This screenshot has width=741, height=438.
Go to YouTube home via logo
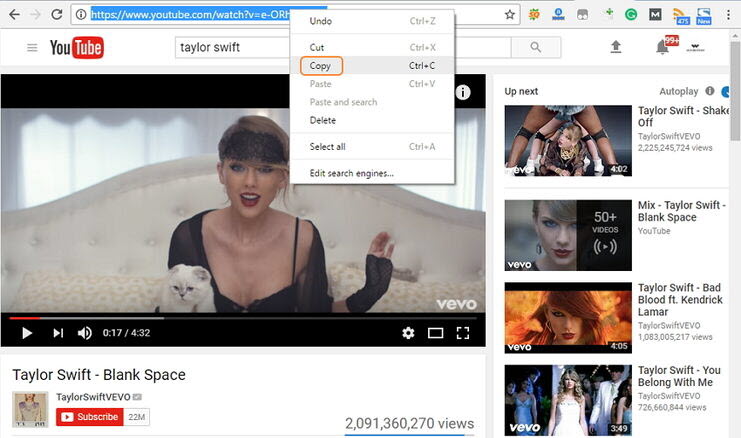[x=77, y=47]
